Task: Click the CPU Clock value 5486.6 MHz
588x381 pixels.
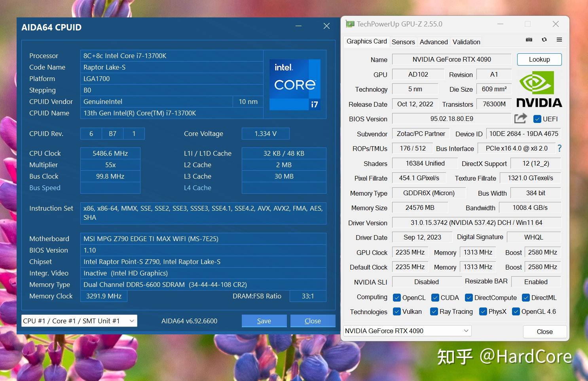Action: (x=110, y=153)
